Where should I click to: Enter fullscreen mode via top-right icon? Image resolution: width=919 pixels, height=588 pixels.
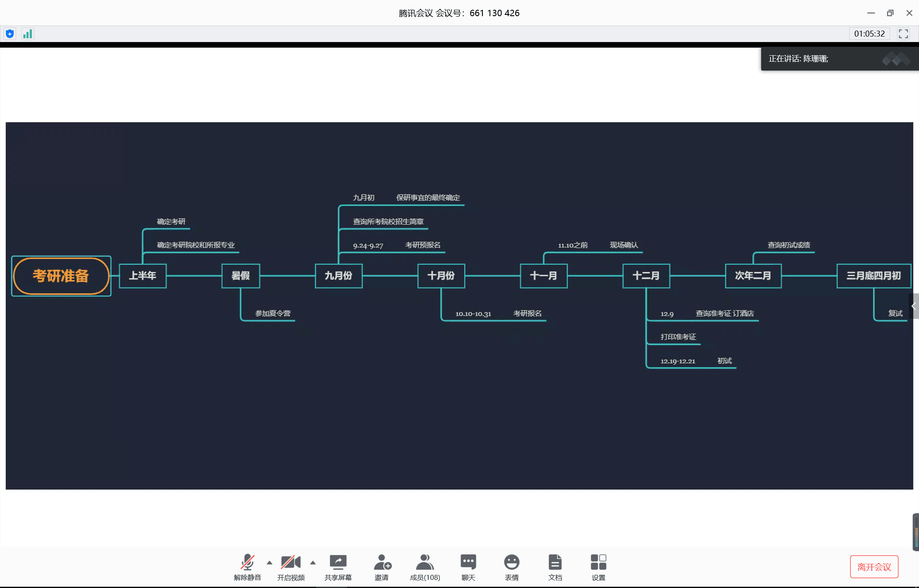pos(903,34)
